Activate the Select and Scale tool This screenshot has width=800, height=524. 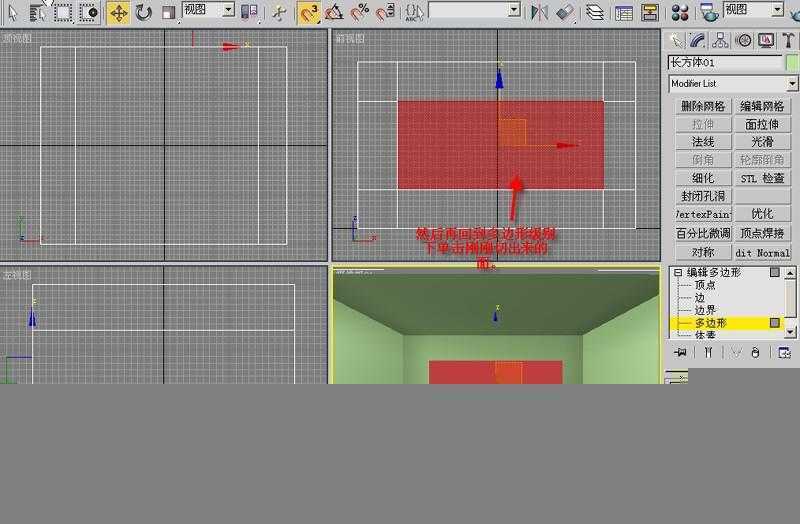click(168, 12)
